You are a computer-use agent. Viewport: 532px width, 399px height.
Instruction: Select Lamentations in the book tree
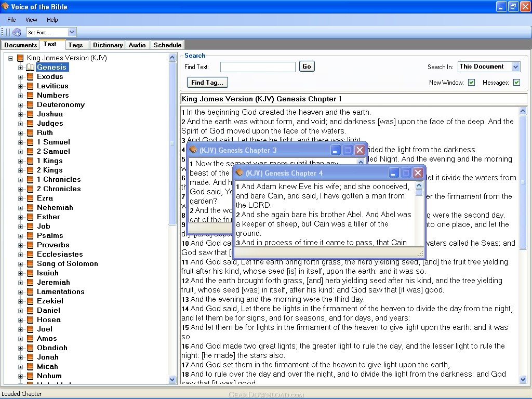(x=60, y=291)
